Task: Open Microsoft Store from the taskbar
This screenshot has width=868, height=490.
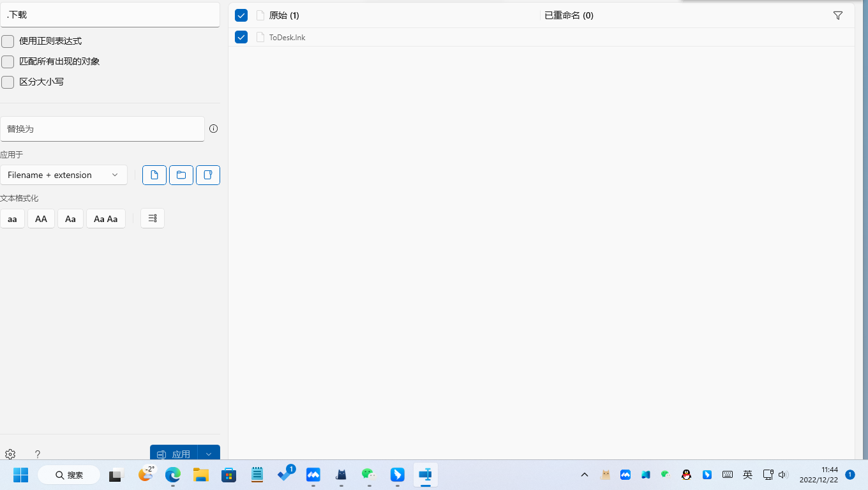Action: [229, 475]
